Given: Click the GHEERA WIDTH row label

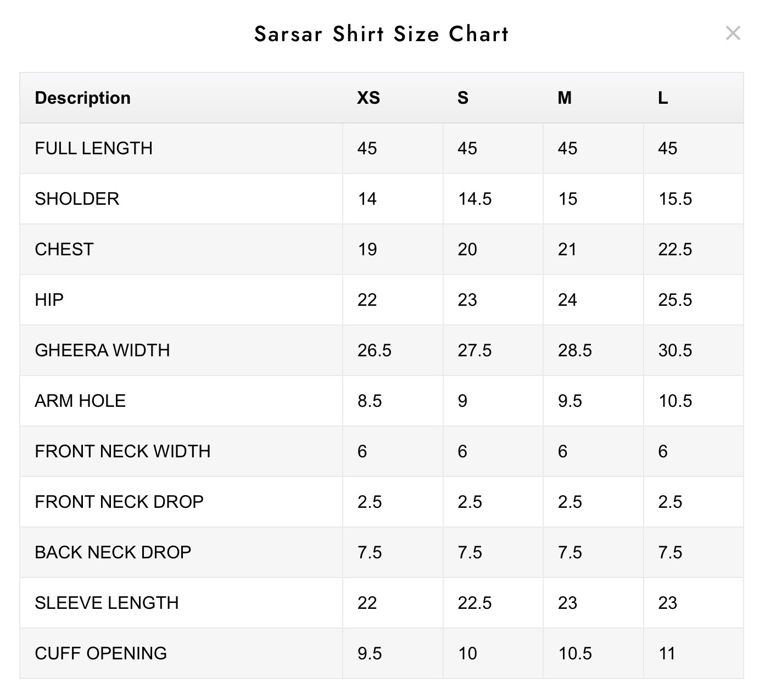Looking at the screenshot, I should coord(102,350).
